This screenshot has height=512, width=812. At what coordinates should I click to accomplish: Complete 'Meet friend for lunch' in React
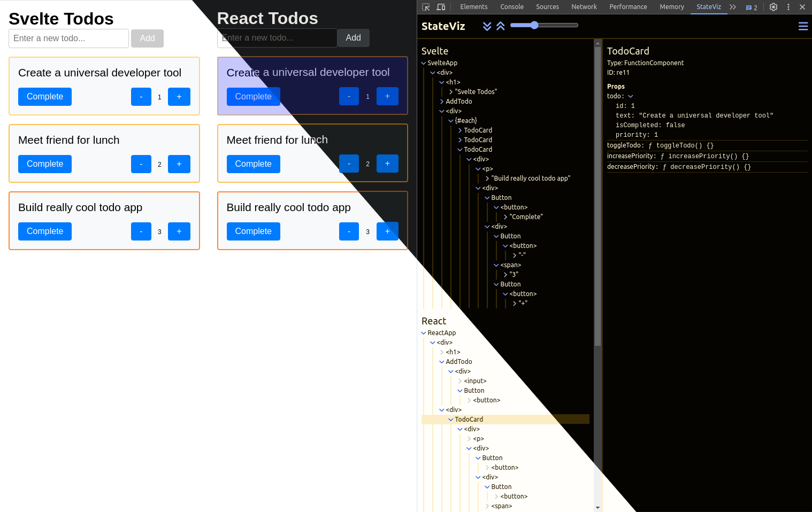[254, 164]
